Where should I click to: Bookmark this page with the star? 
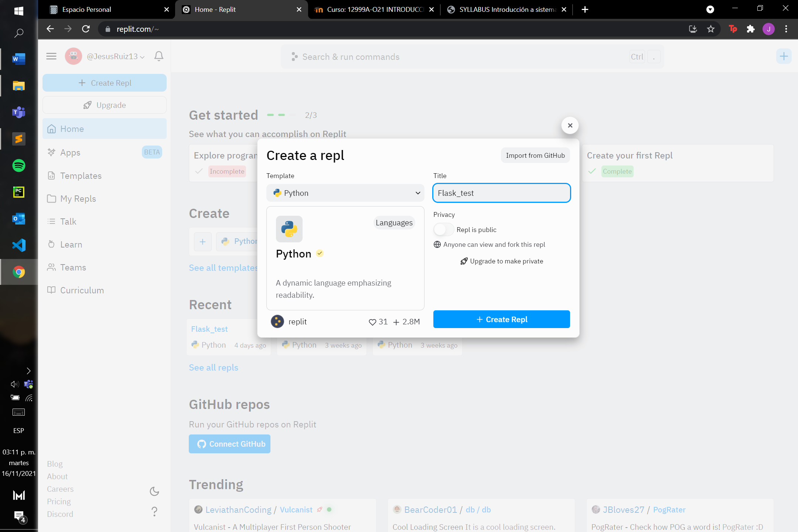[x=710, y=29]
